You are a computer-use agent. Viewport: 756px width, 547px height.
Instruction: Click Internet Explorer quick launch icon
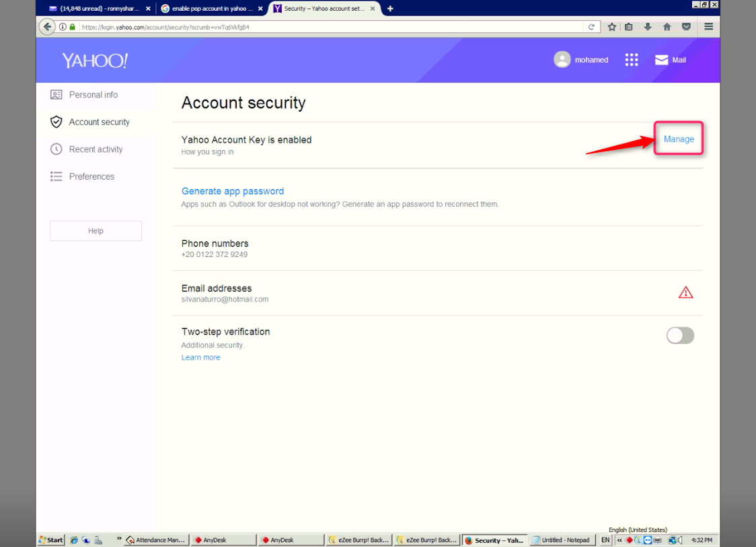pos(74,540)
